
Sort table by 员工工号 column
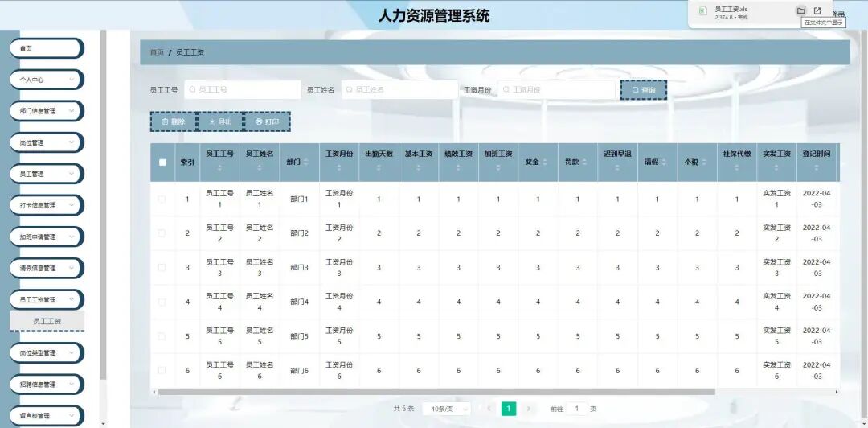click(219, 167)
